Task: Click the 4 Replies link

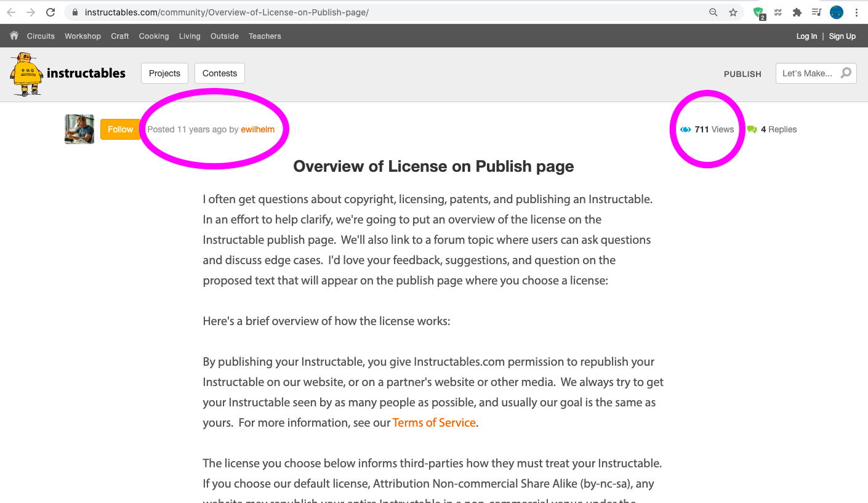Action: coord(779,129)
